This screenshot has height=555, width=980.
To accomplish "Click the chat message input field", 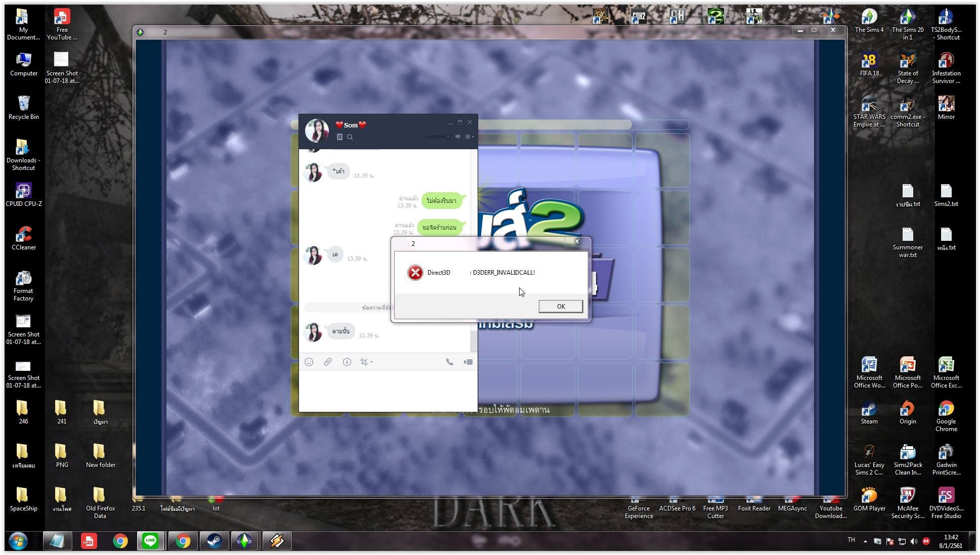I will 388,391.
